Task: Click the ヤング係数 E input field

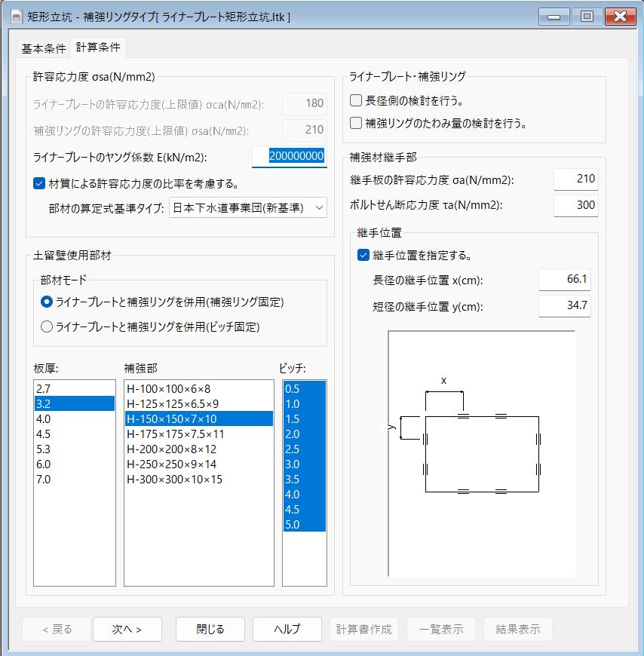Action: pyautogui.click(x=289, y=156)
